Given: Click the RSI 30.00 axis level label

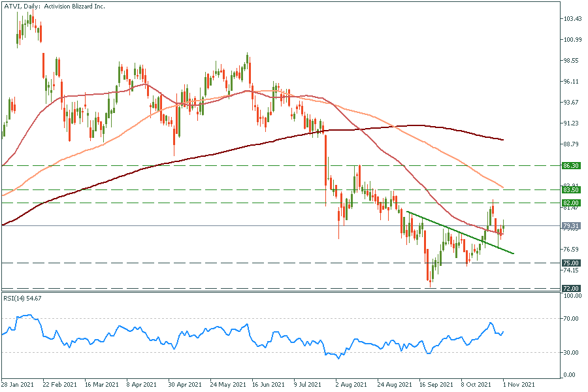Looking at the screenshot, I should click(572, 353).
